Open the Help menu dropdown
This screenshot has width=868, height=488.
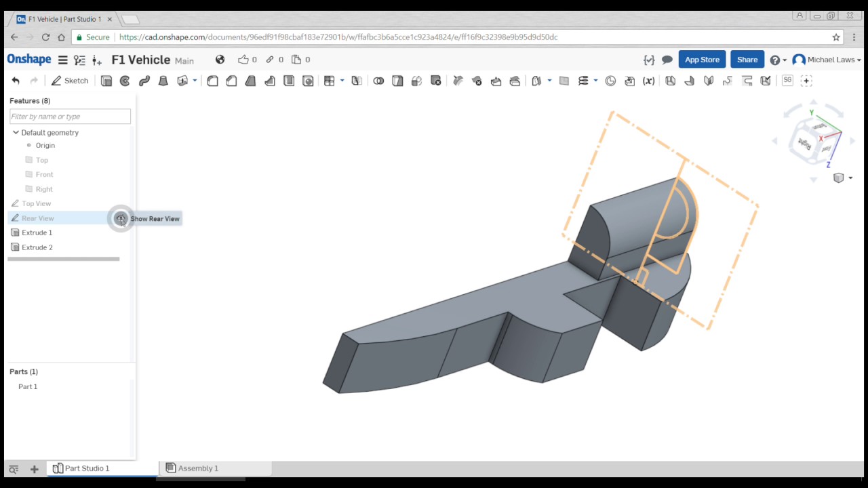(x=778, y=60)
